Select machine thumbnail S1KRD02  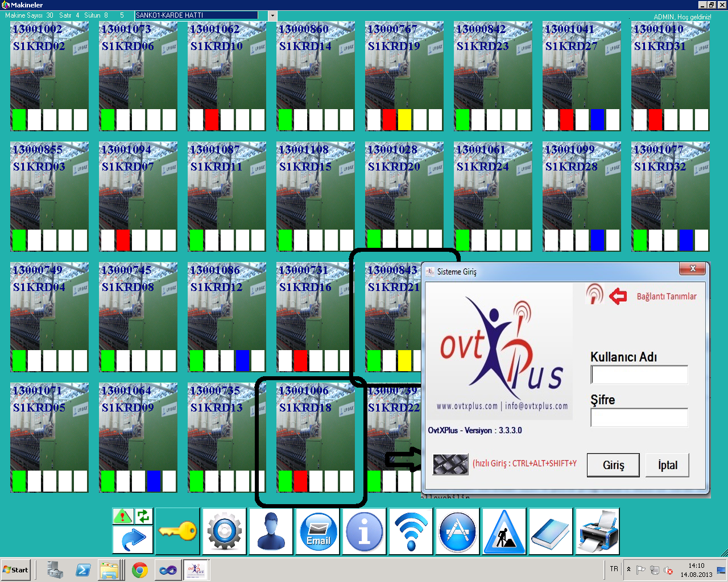49,77
